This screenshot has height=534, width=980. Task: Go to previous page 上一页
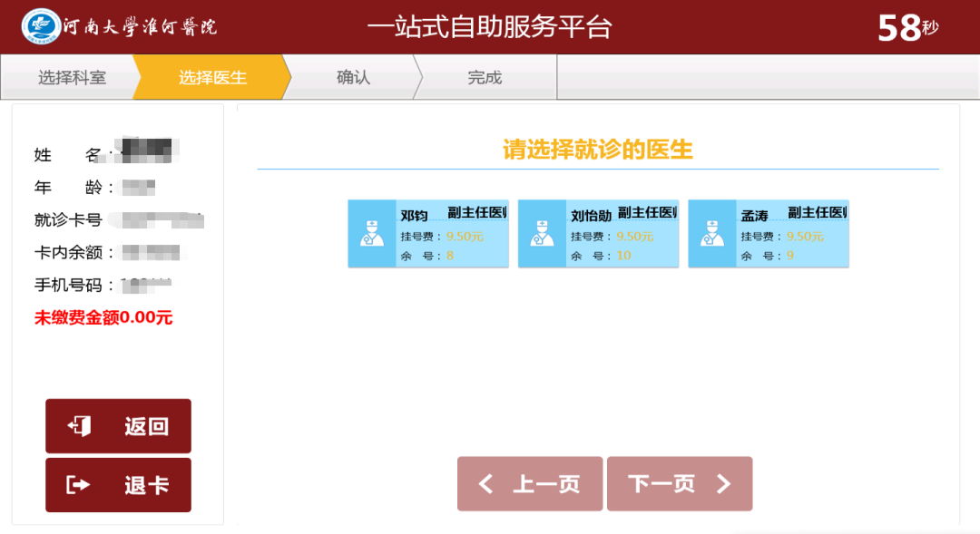pos(530,483)
